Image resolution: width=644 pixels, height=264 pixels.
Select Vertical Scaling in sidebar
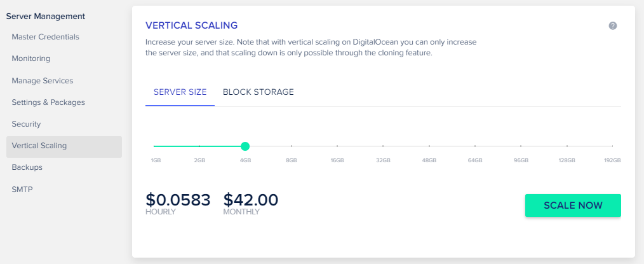pos(39,146)
